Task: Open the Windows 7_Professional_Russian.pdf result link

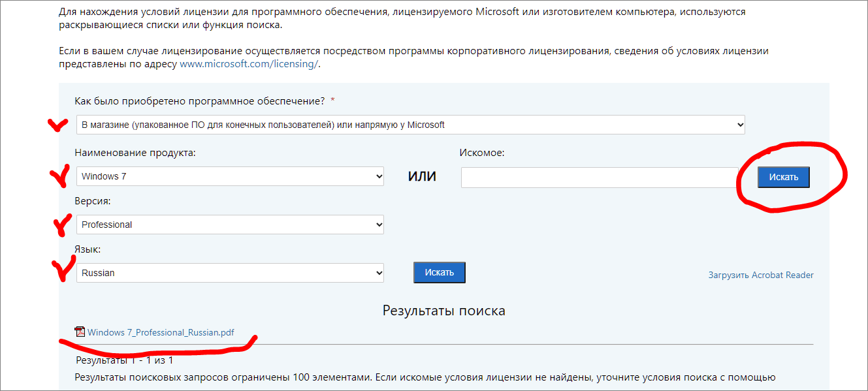Action: pos(161,332)
